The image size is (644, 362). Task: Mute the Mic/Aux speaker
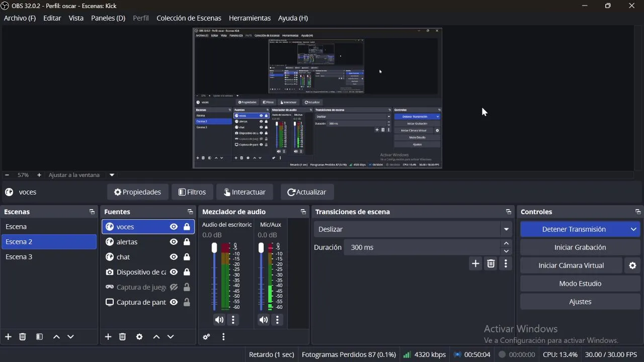[x=264, y=320]
